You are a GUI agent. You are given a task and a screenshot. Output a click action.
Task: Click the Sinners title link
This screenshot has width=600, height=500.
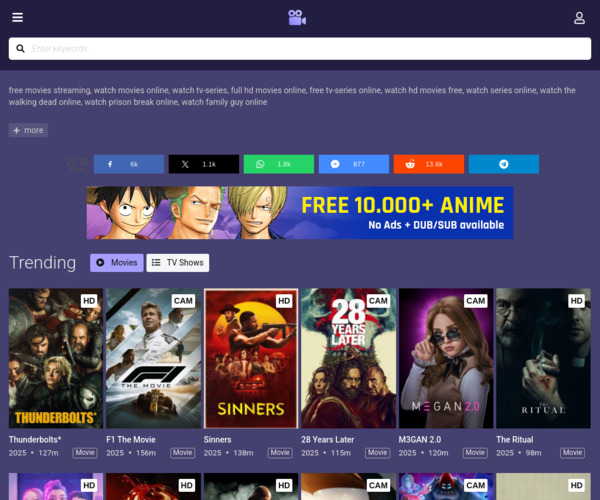coord(217,440)
